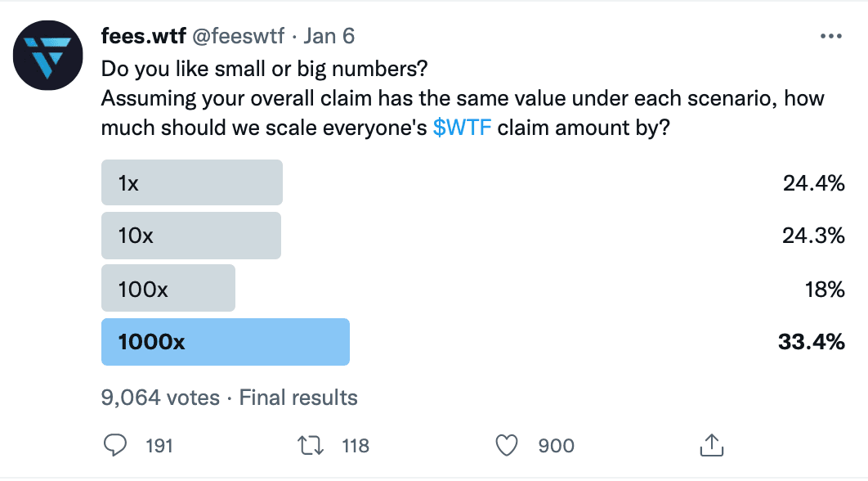Click the reply comment icon

pos(116,446)
